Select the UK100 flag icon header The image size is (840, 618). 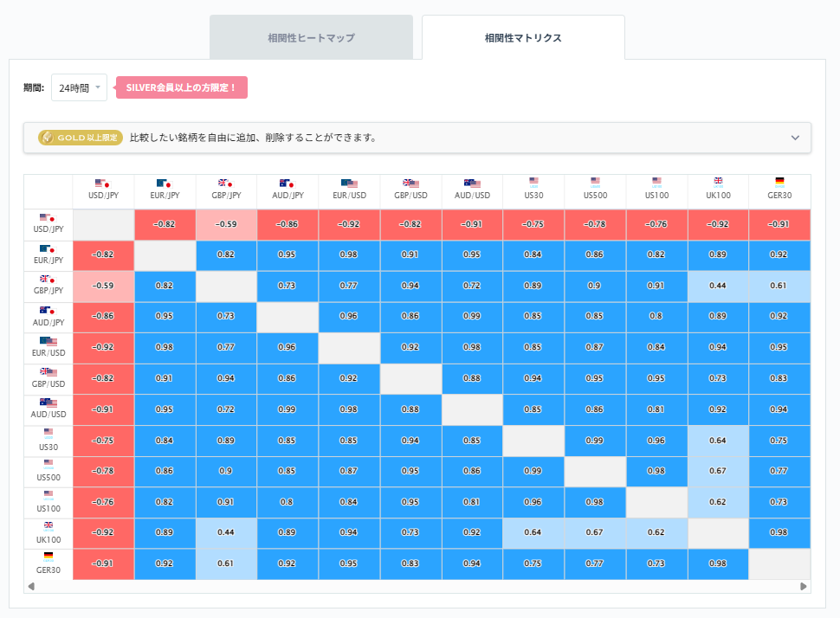tap(718, 180)
